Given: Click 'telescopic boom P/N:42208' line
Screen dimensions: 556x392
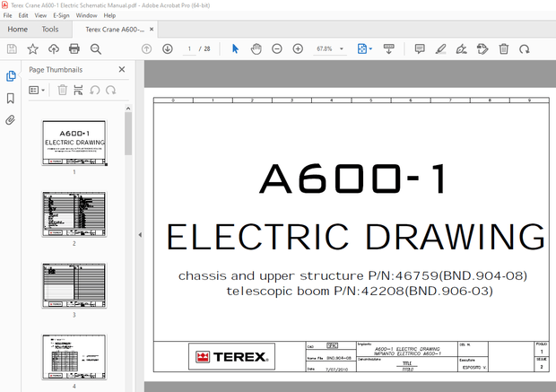Looking at the screenshot, I should point(360,292).
